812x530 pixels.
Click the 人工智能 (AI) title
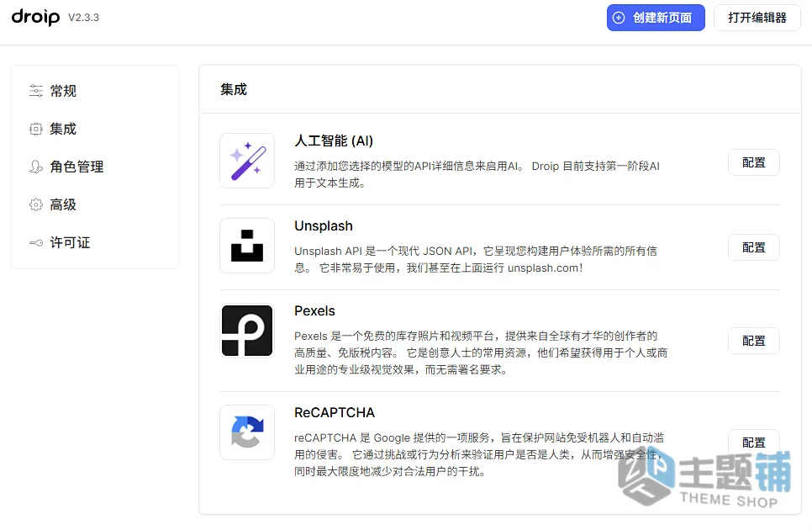[334, 141]
